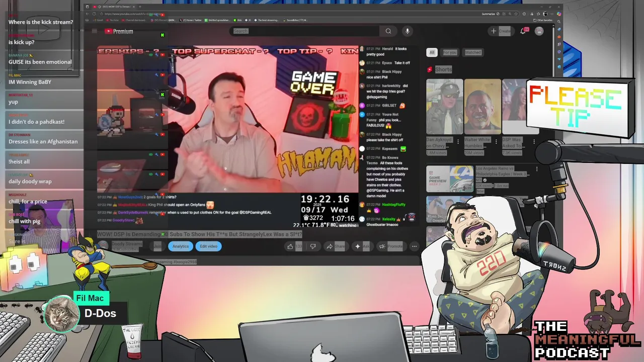Open the Dan Aykroyd Short thumbnail
The image size is (644, 362).
(444, 107)
